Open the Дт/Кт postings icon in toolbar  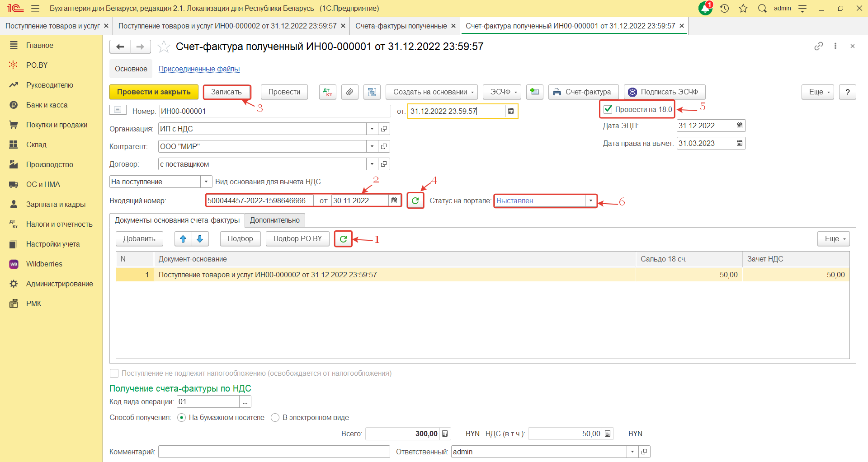328,92
